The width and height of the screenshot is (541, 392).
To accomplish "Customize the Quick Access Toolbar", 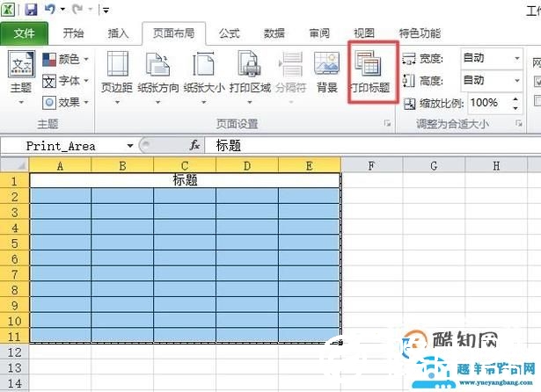I will pos(106,11).
